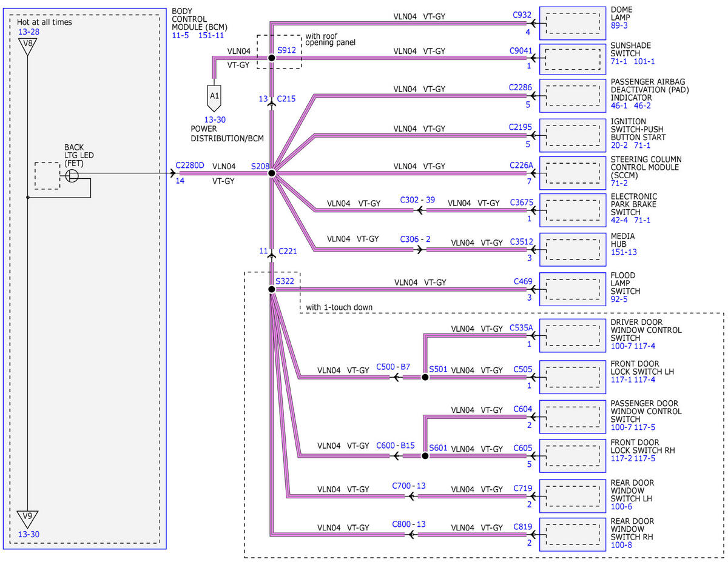This screenshot has width=728, height=562.
Task: Select the A1 off-page connector symbol
Action: [214, 97]
